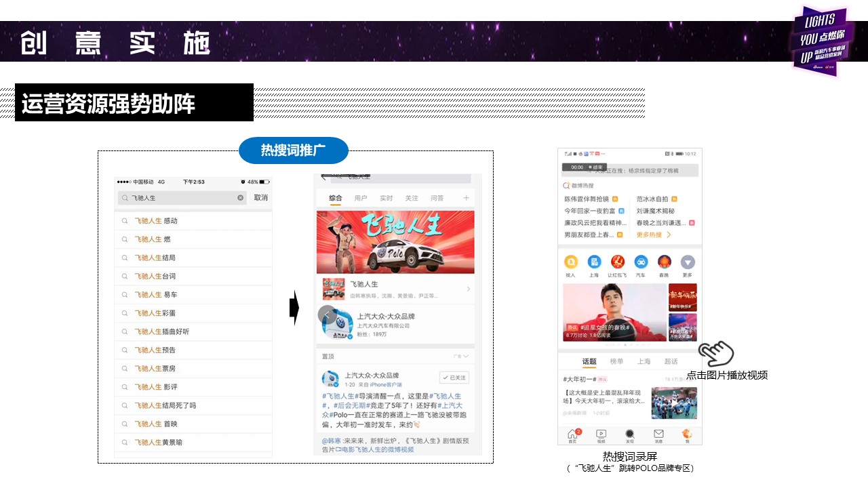The height and width of the screenshot is (488, 868).
Task: Switch to the 超话 tab
Action: [x=671, y=362]
